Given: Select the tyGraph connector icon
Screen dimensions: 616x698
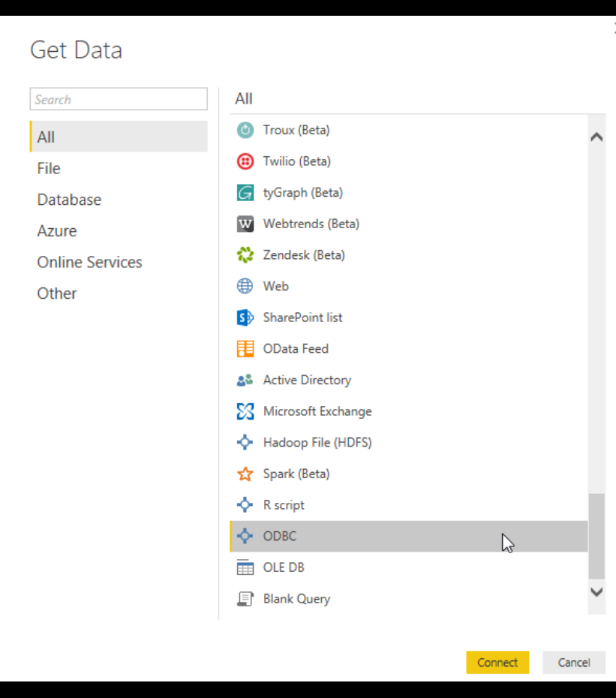Looking at the screenshot, I should pos(245,193).
